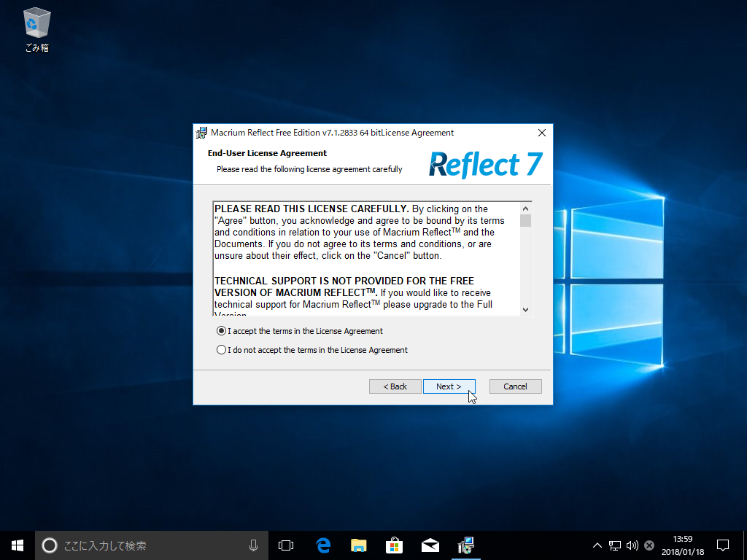Screen dimensions: 747x560
Task: Click the taskbar search input field
Action: click(x=152, y=545)
